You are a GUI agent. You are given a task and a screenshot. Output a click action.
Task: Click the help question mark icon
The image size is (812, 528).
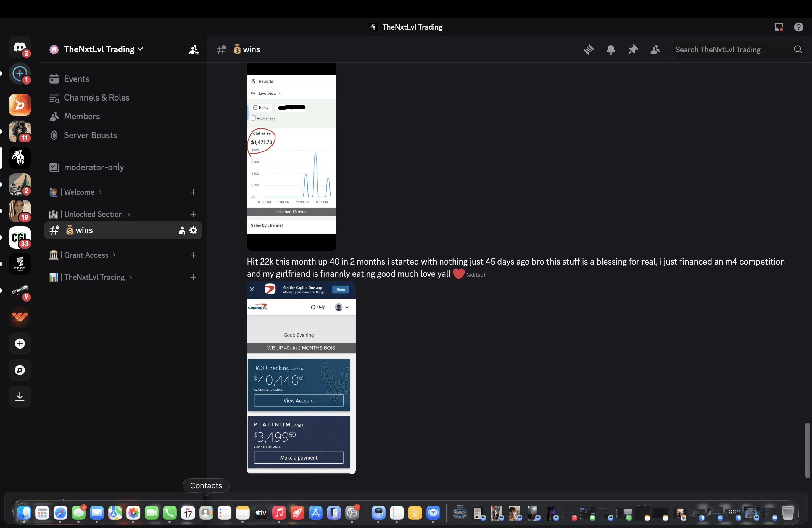coord(798,27)
